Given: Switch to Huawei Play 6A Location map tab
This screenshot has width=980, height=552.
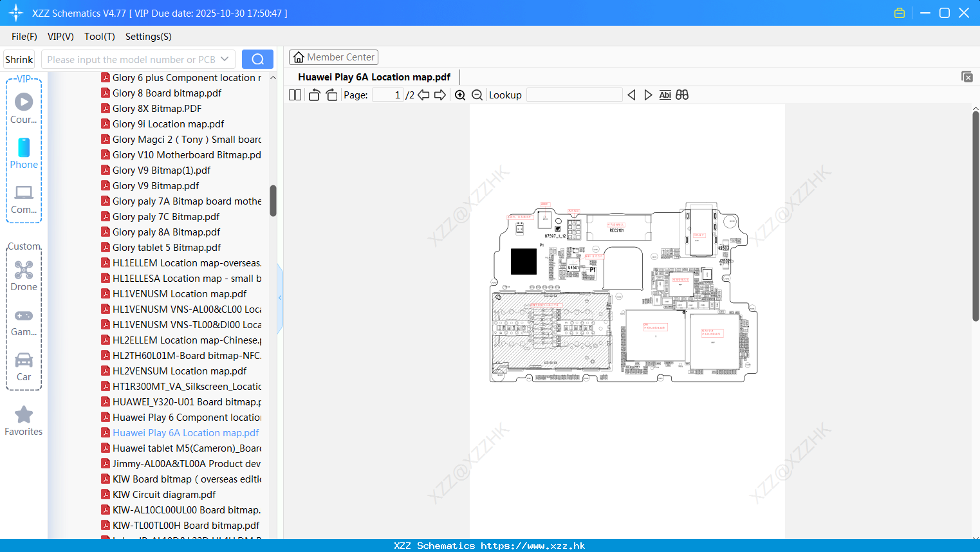Looking at the screenshot, I should pyautogui.click(x=374, y=77).
